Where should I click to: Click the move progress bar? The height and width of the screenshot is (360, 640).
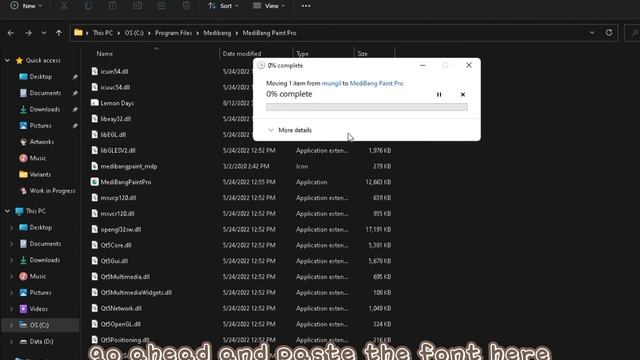pyautogui.click(x=367, y=107)
